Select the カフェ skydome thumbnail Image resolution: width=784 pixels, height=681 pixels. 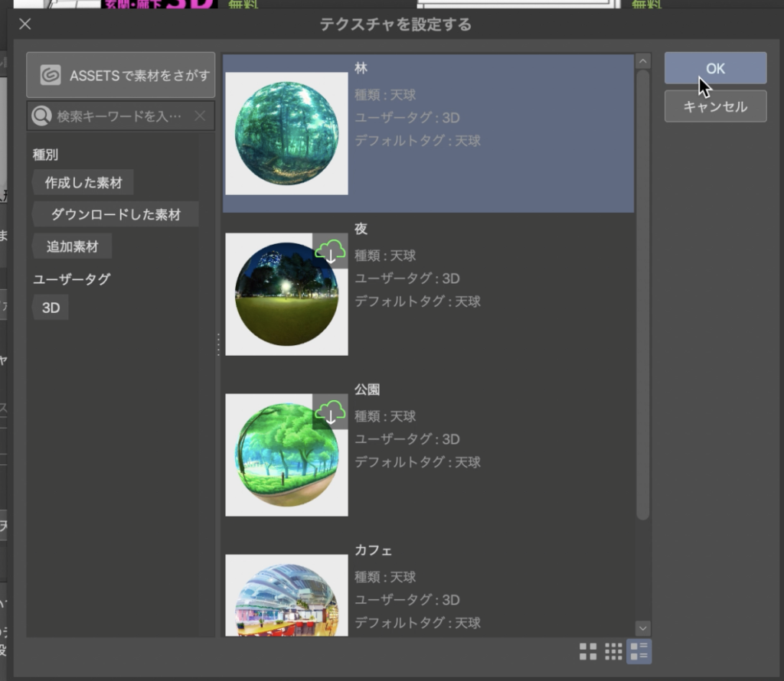pyautogui.click(x=286, y=595)
